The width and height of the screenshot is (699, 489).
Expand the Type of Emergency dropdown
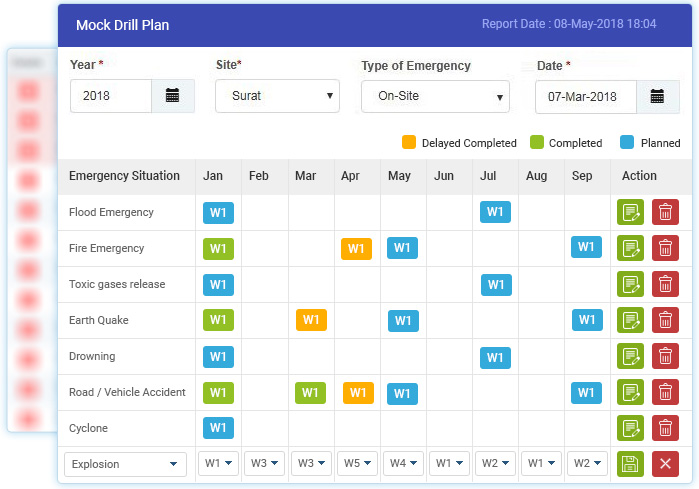tap(435, 97)
